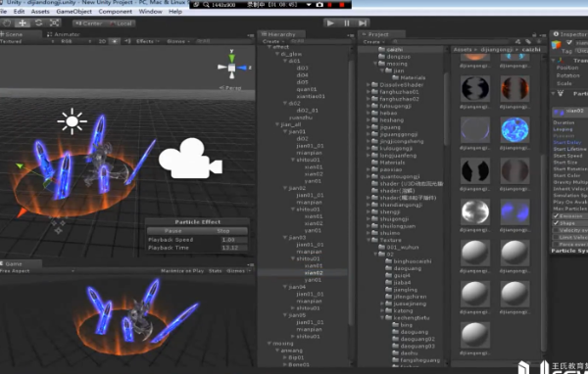Click the Project panel lock icon

[534, 34]
